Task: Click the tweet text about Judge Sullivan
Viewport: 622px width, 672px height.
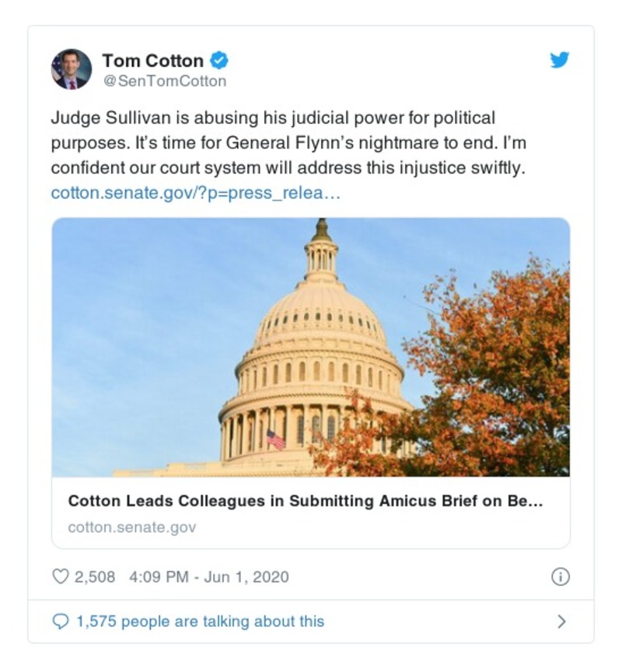Action: click(x=272, y=119)
